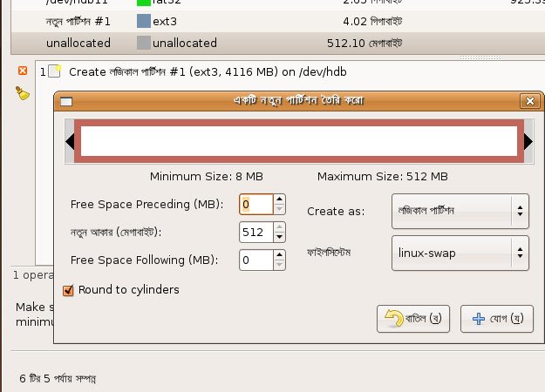Click the ext3 blue color swatch

point(144,21)
